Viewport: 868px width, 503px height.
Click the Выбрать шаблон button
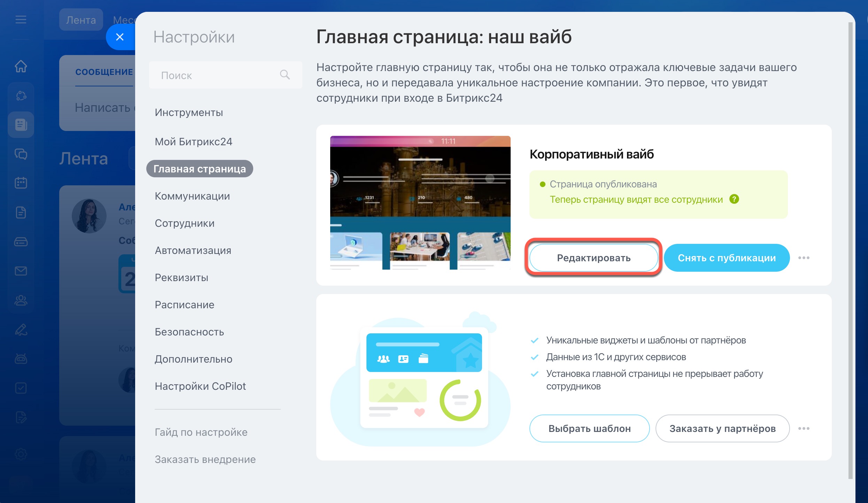point(589,428)
